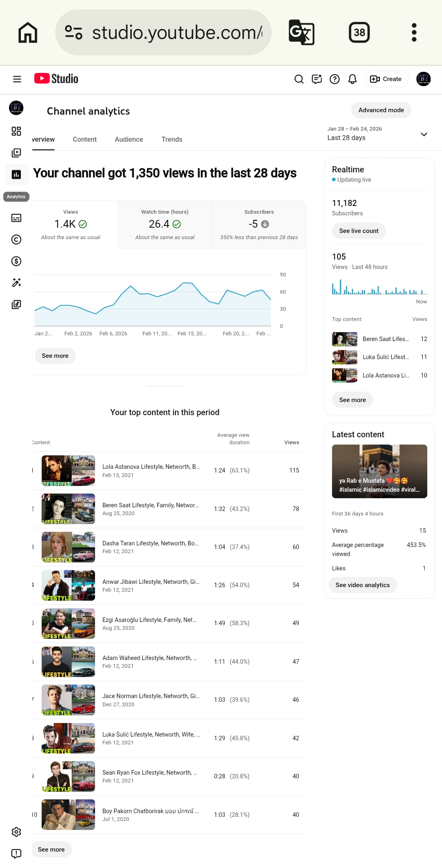Open Sean Ryan Fox Lifestyle video title
The image size is (442, 868).
click(x=150, y=773)
